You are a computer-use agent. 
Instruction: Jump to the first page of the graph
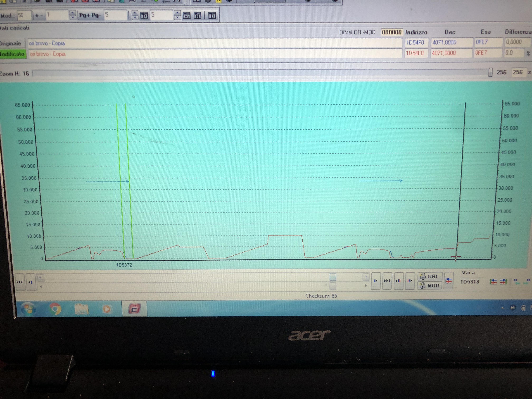tap(20, 282)
